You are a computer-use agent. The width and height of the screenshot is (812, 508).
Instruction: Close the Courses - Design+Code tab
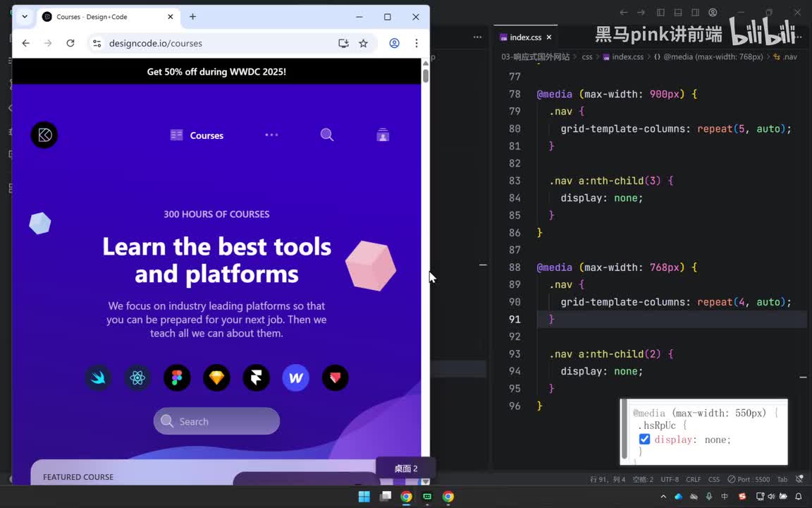click(171, 17)
